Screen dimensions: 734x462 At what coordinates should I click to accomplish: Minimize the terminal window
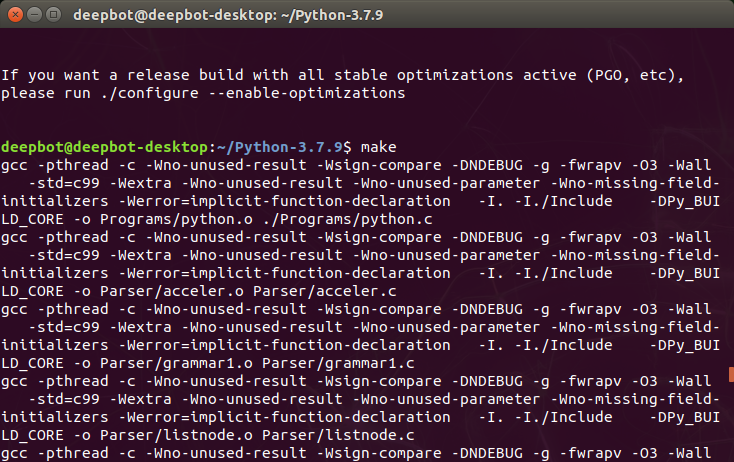(x=35, y=15)
